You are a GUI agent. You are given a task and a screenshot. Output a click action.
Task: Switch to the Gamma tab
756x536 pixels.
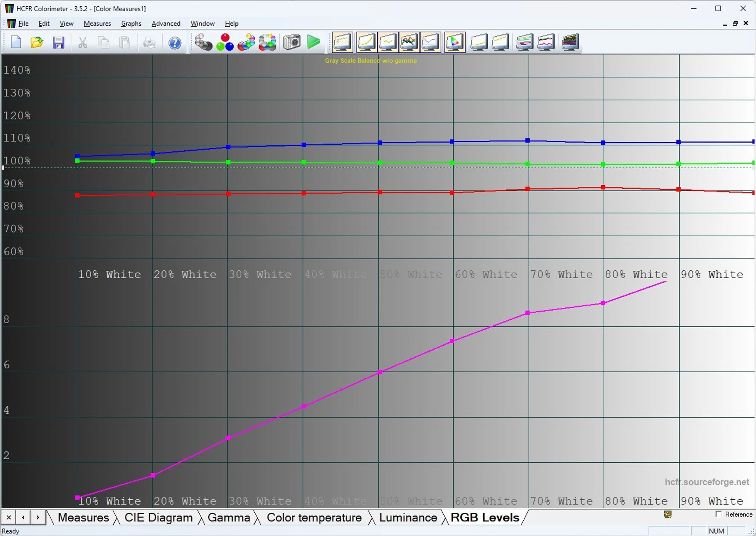[x=229, y=517]
